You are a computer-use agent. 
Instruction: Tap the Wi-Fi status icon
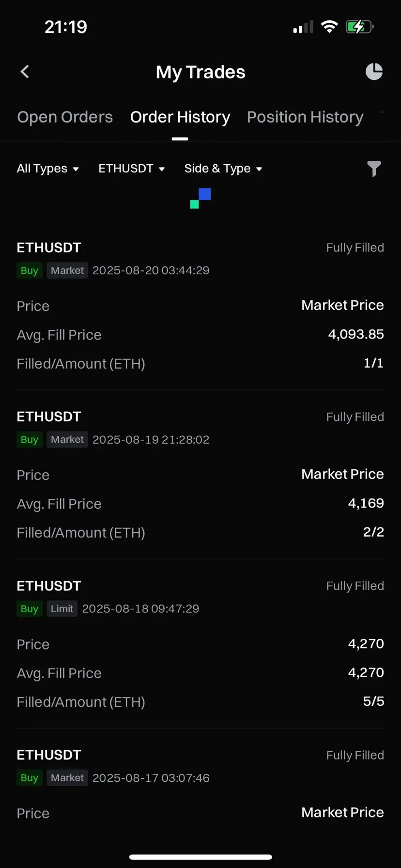(329, 27)
